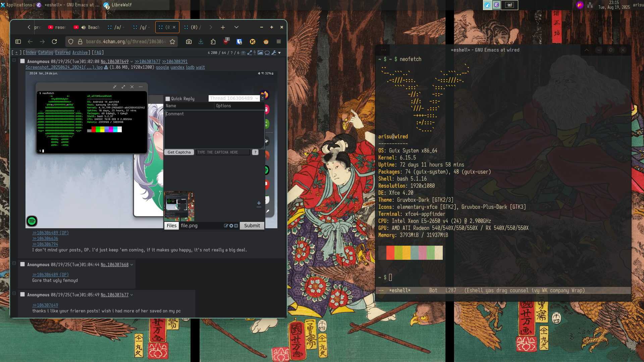Open the gallery image icon in the header

[260, 53]
